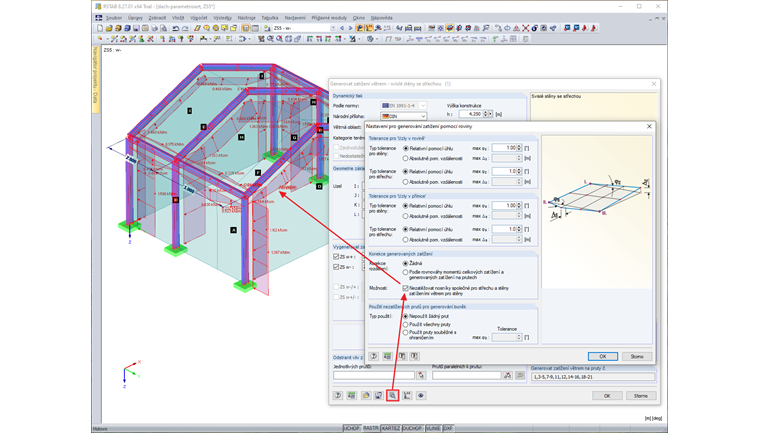This screenshot has height=433, width=760.
Task: Click the New document toolbar icon
Action: [100, 28]
